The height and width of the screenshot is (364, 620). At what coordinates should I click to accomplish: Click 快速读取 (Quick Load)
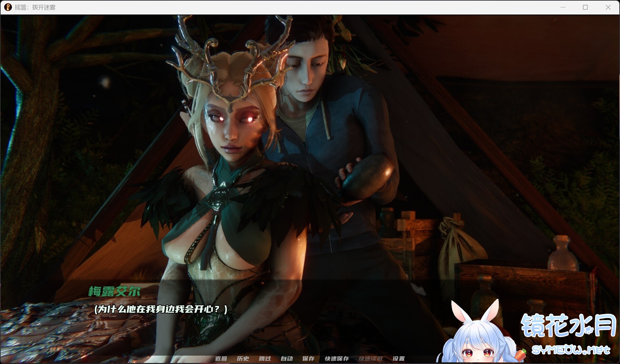point(371,359)
